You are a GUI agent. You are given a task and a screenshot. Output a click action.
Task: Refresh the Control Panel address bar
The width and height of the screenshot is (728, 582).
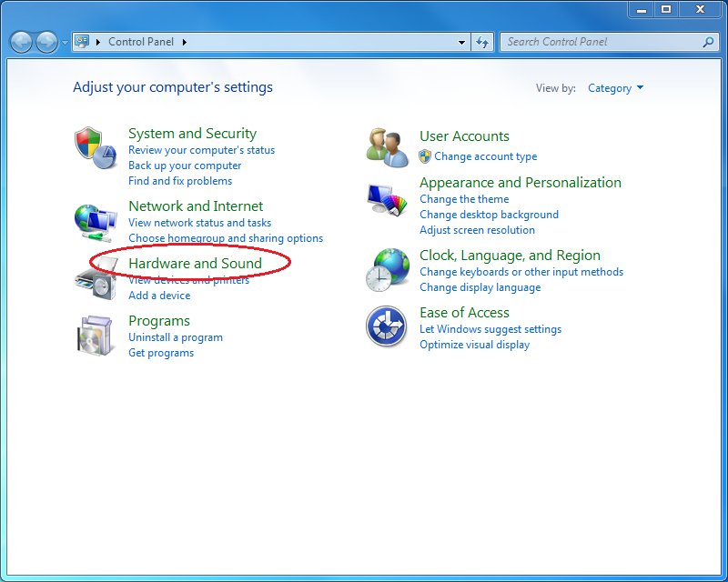[482, 42]
